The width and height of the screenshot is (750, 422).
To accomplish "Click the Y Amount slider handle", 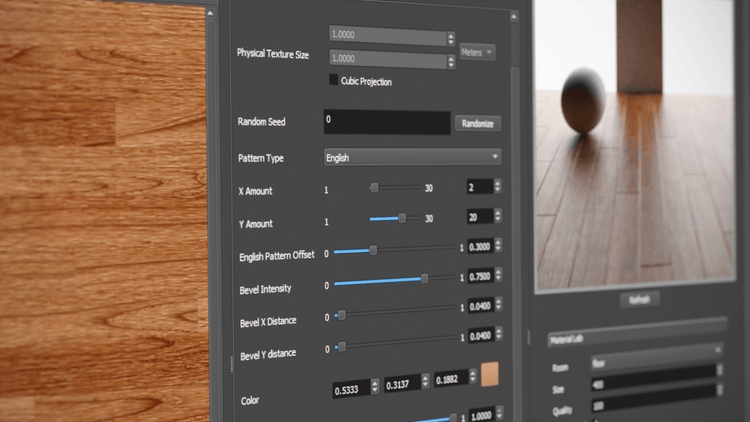I will tap(402, 218).
